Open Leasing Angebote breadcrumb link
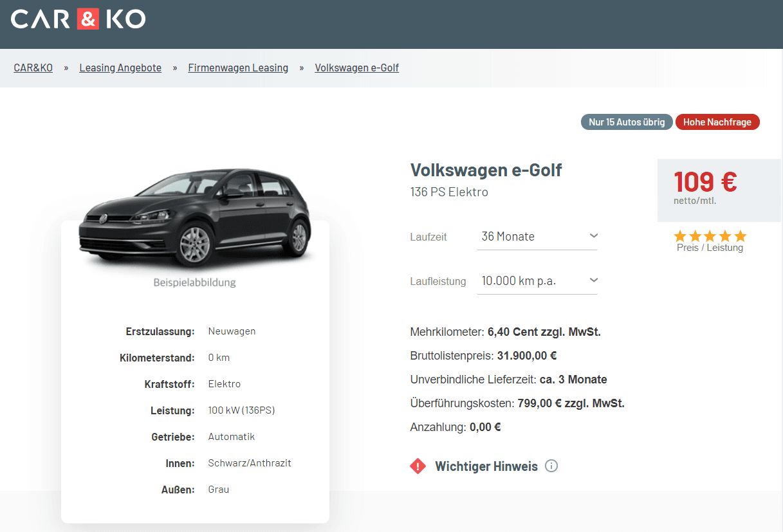This screenshot has width=783, height=532. (120, 68)
